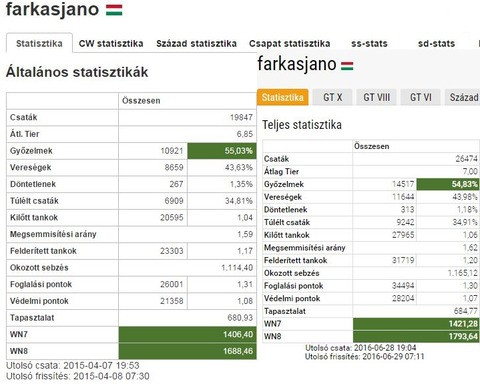Select survived battles value 9242

point(405,222)
